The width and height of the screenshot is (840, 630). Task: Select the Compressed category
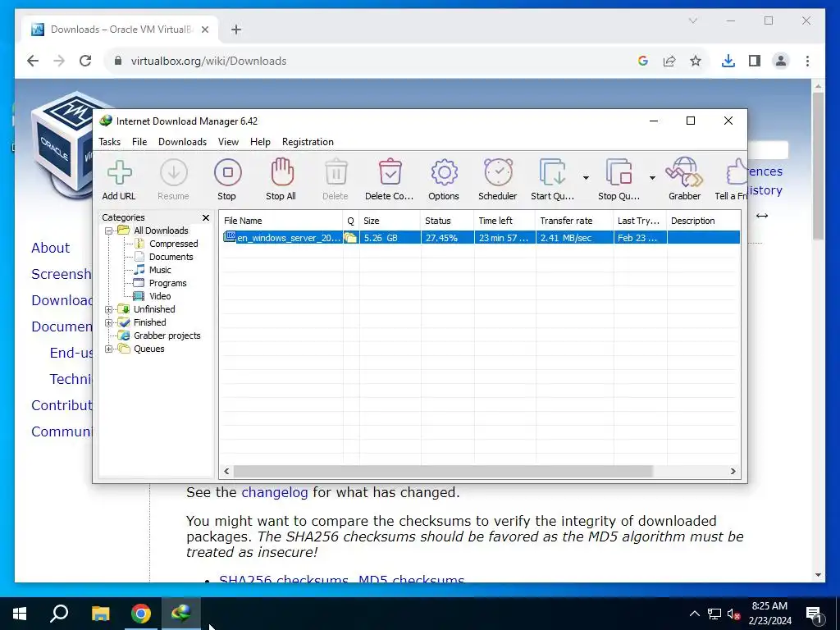pos(174,244)
